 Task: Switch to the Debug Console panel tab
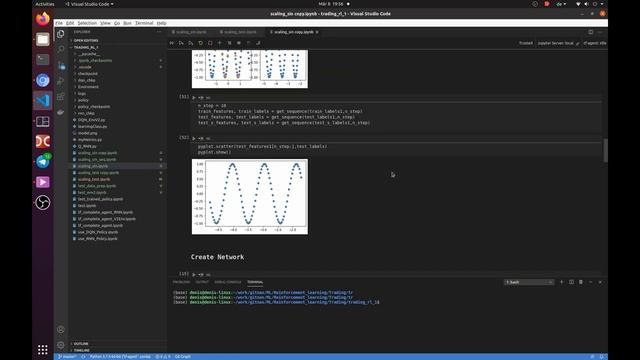point(228,282)
